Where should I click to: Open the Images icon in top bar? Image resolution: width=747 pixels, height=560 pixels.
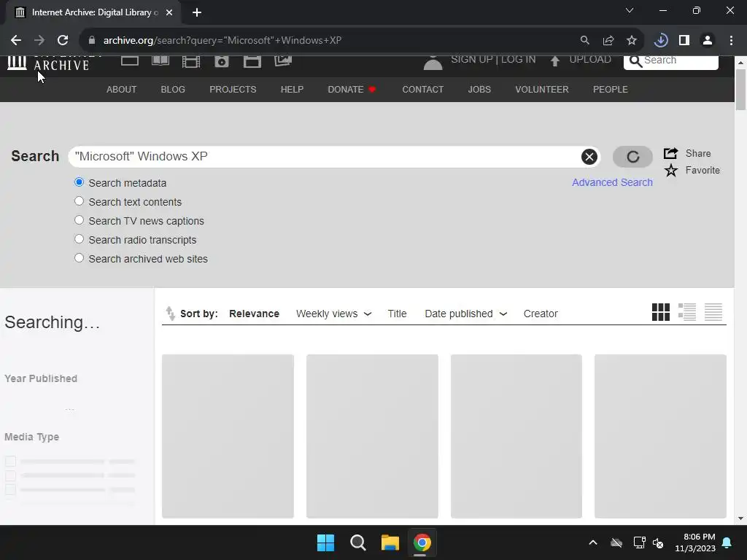pyautogui.click(x=283, y=61)
